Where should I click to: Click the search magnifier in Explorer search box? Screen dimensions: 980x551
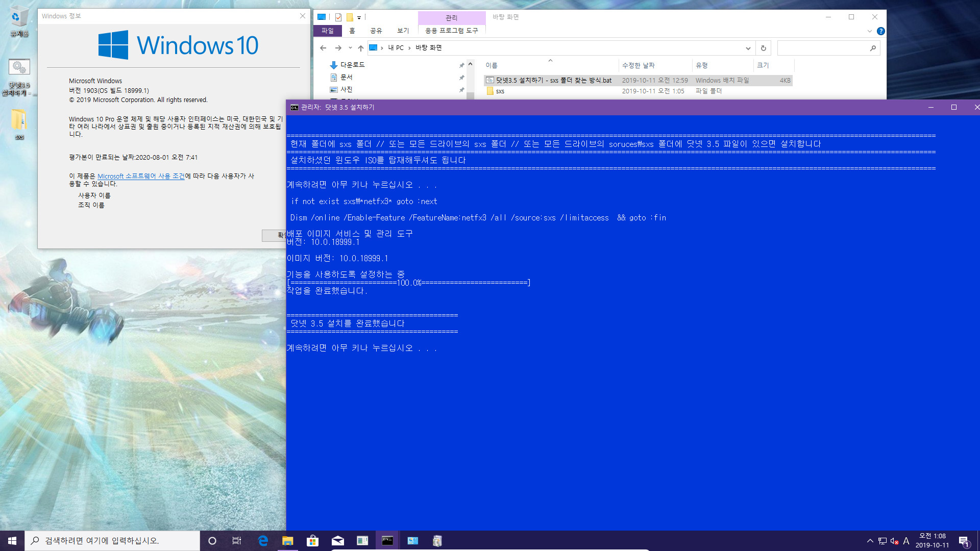coord(873,48)
